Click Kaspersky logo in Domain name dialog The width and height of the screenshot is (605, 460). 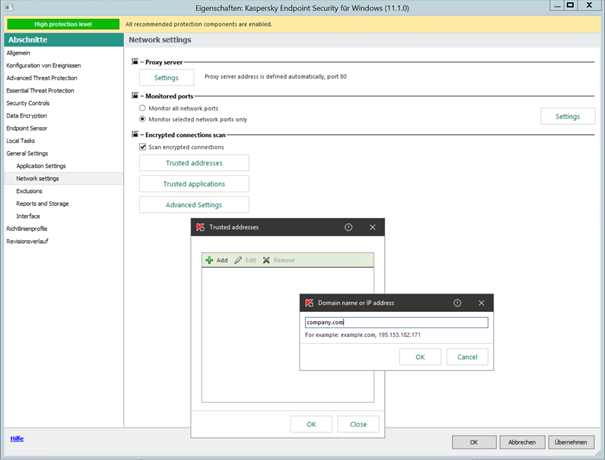[309, 303]
